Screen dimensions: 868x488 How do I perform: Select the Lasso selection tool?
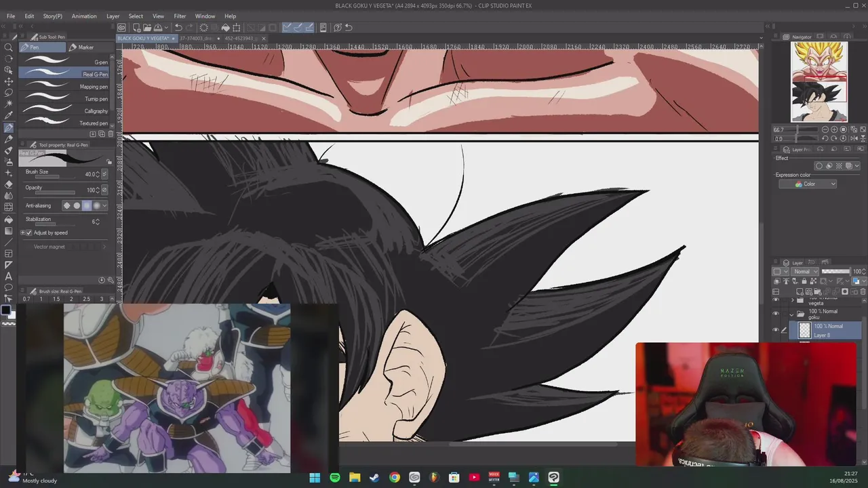point(8,93)
